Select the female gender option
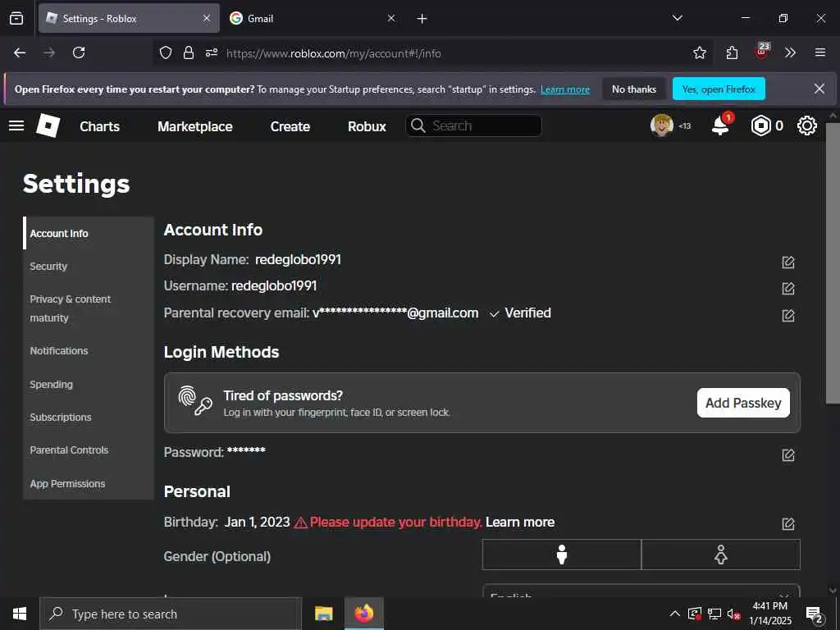This screenshot has width=840, height=630. click(x=720, y=555)
